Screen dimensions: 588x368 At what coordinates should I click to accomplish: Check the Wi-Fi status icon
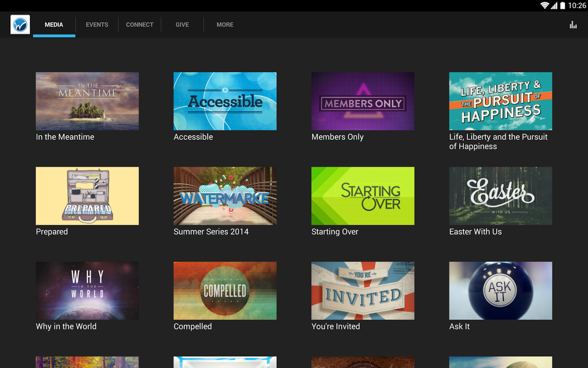pyautogui.click(x=544, y=5)
